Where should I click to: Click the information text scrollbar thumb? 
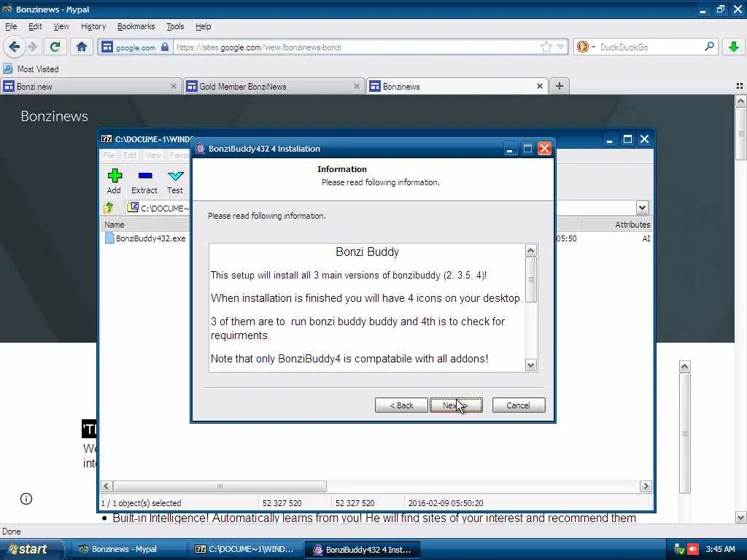tap(531, 280)
